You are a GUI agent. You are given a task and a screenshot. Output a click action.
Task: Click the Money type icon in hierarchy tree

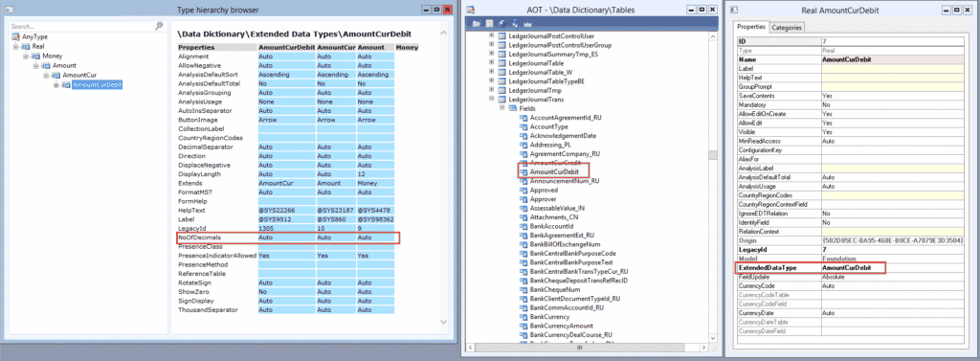[x=36, y=56]
